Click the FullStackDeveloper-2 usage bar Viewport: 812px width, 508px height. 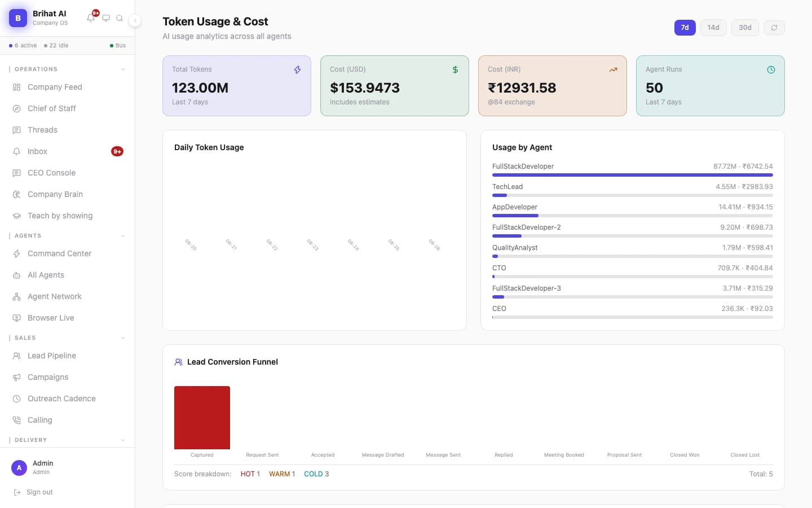tap(633, 236)
